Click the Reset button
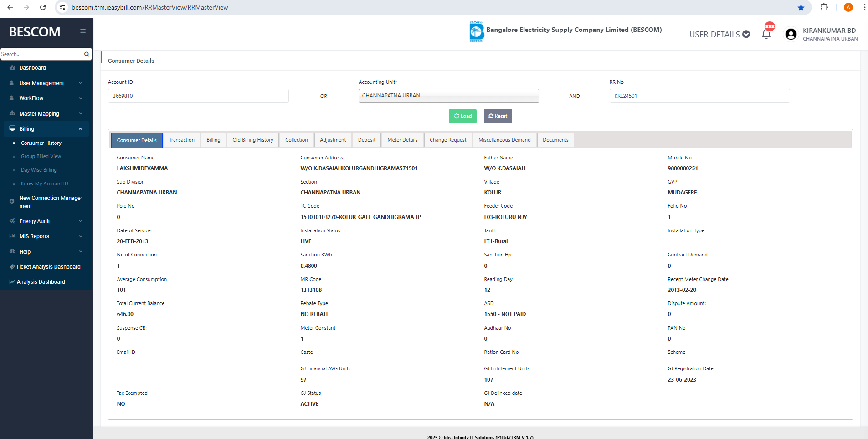The width and height of the screenshot is (868, 439). coord(498,116)
